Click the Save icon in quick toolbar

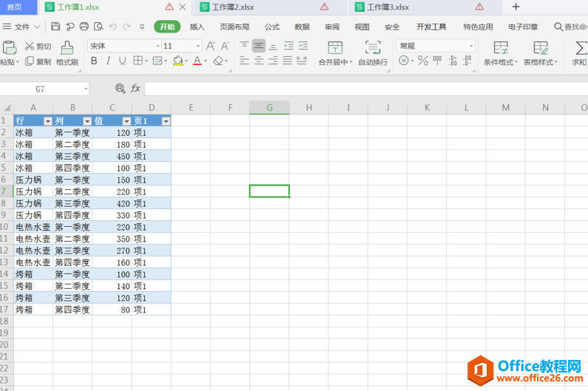[x=55, y=27]
